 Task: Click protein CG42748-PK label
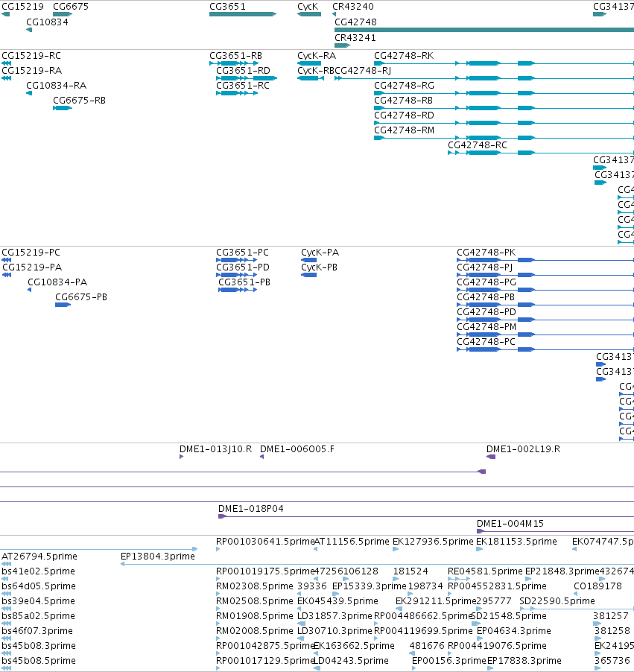[486, 253]
